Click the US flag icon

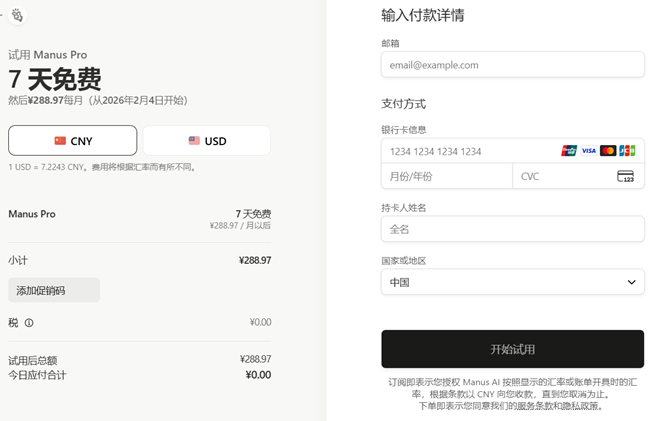click(x=194, y=141)
